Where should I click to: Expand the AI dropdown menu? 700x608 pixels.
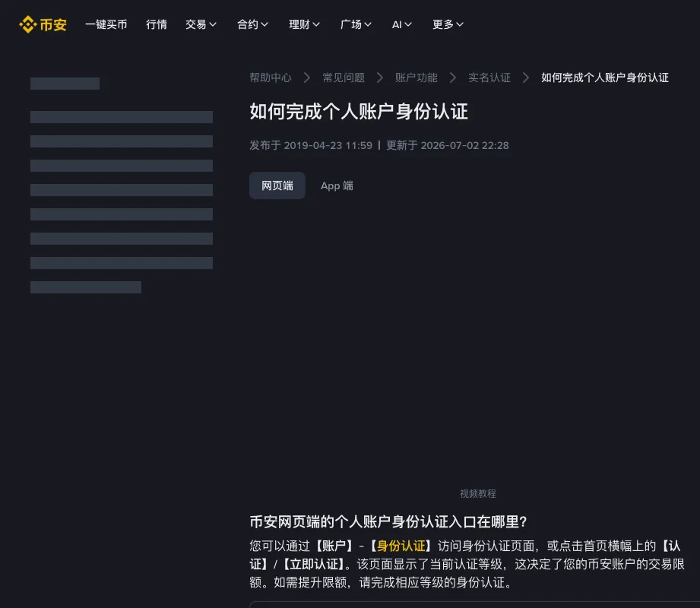(x=402, y=24)
